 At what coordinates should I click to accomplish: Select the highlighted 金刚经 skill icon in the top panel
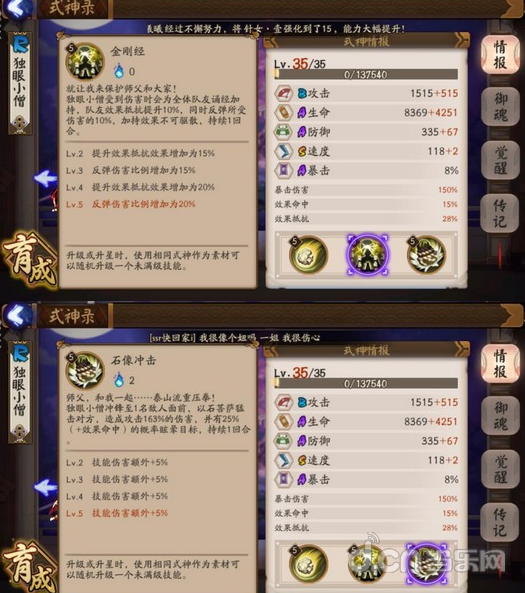coord(367,254)
